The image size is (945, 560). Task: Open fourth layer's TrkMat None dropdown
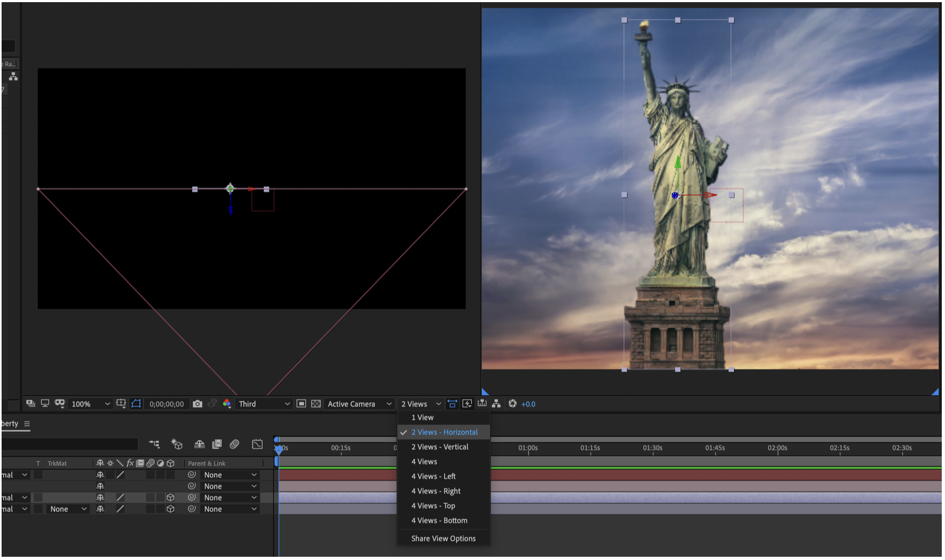68,510
